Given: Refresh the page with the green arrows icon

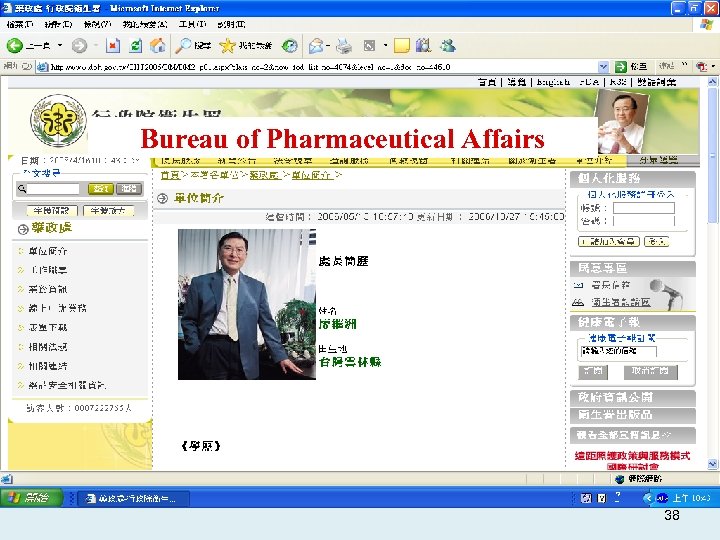Looking at the screenshot, I should [135, 45].
